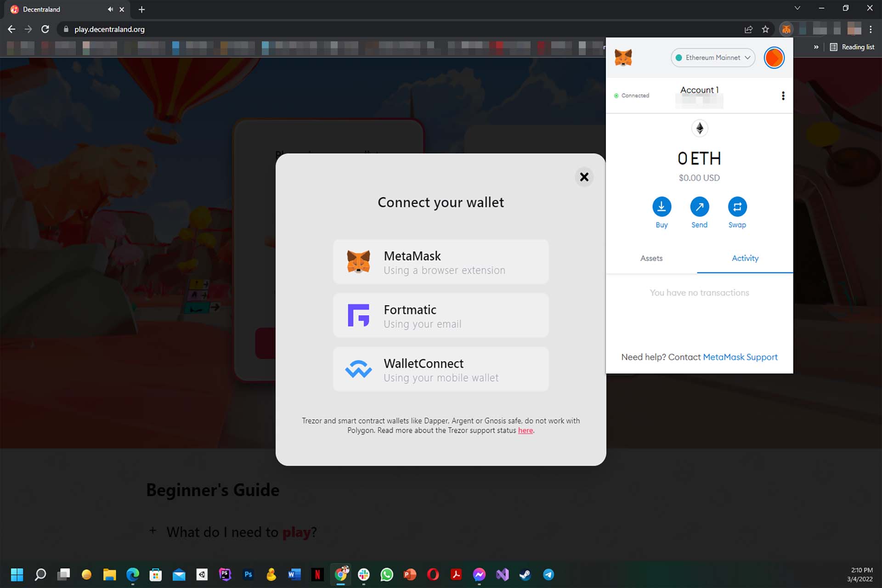
Task: Open PhpStorm from taskbar
Action: 225,575
